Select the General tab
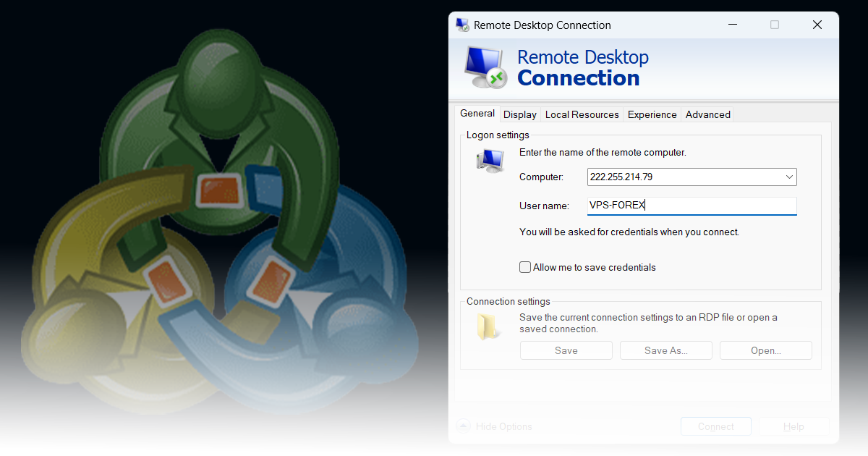 477,114
